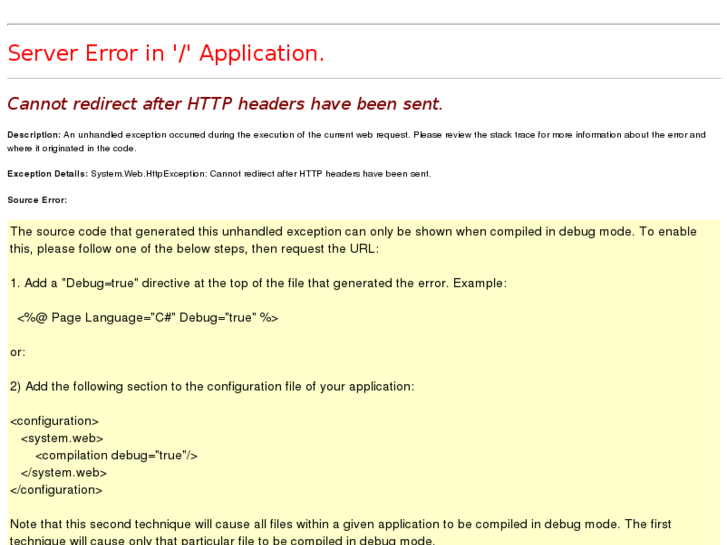The height and width of the screenshot is (545, 727).
Task: Click the opening <configuration> tag line
Action: [x=54, y=421]
